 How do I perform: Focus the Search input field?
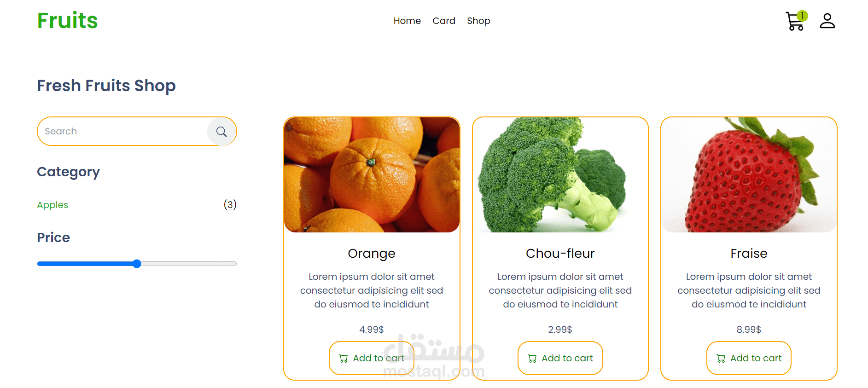coord(122,131)
